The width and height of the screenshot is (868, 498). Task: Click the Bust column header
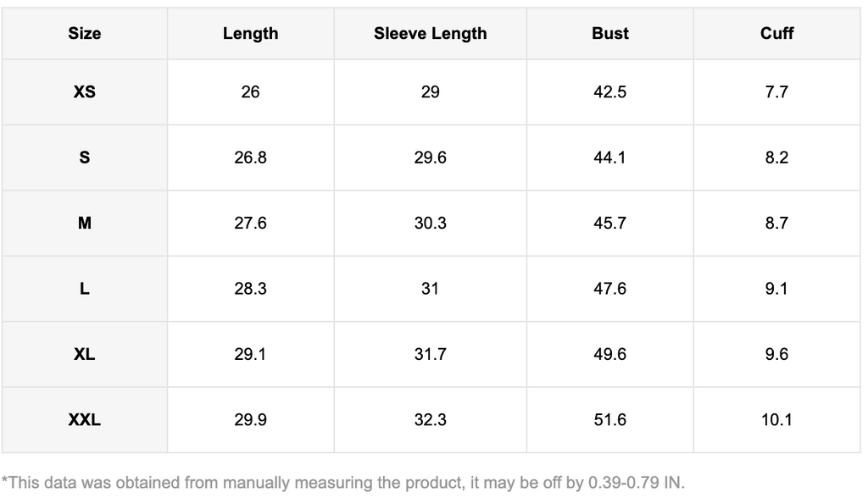610,34
